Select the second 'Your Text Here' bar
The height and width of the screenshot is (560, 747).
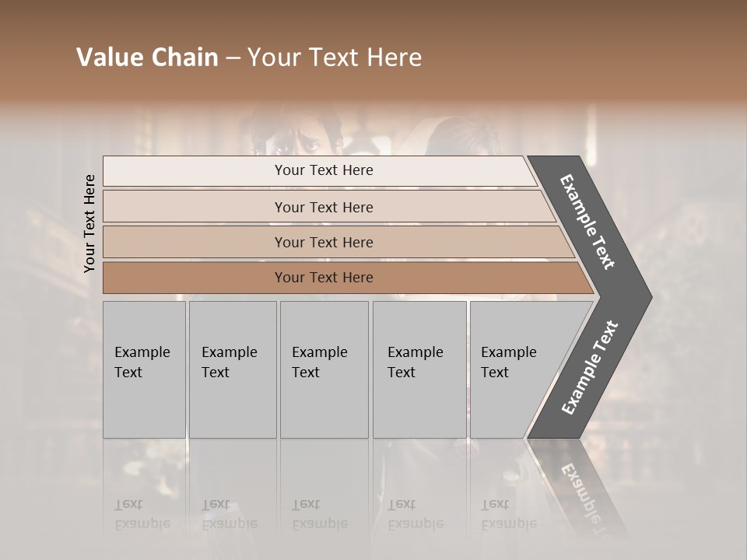coord(329,206)
